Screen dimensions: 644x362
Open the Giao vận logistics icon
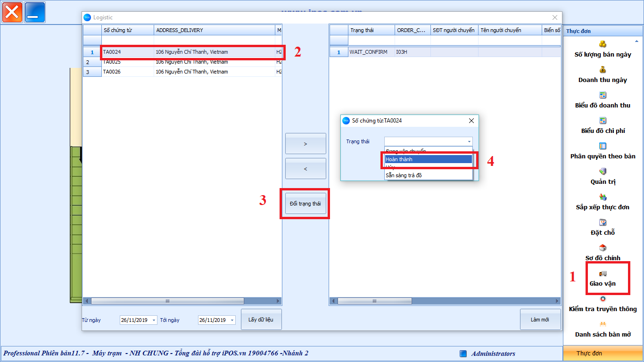tap(603, 274)
